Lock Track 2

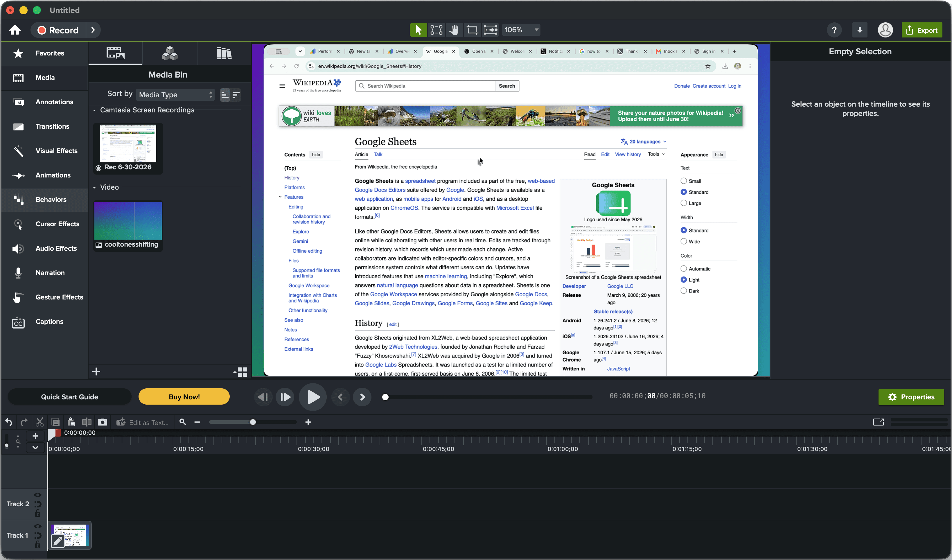[x=38, y=513]
